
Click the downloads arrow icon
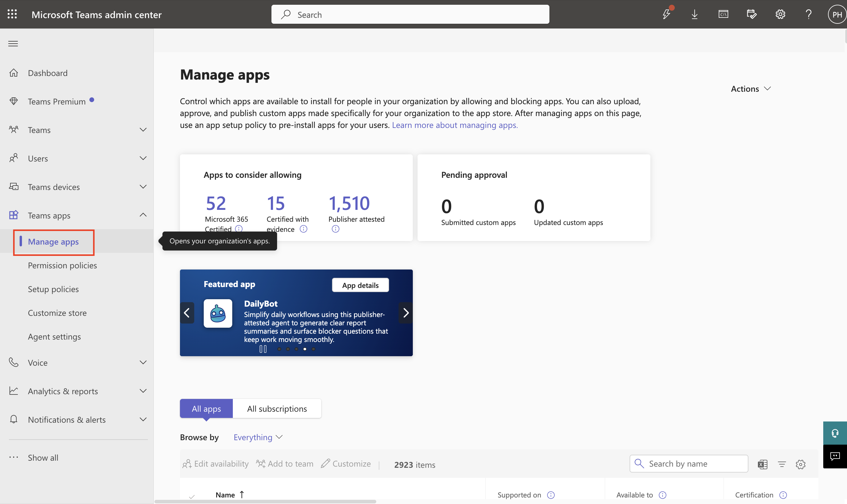coord(694,14)
